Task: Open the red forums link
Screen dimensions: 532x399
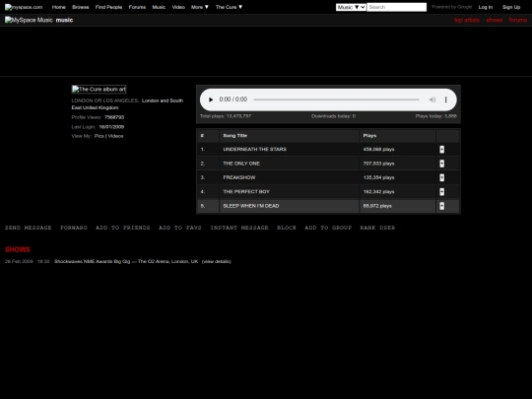Action: pyautogui.click(x=518, y=20)
